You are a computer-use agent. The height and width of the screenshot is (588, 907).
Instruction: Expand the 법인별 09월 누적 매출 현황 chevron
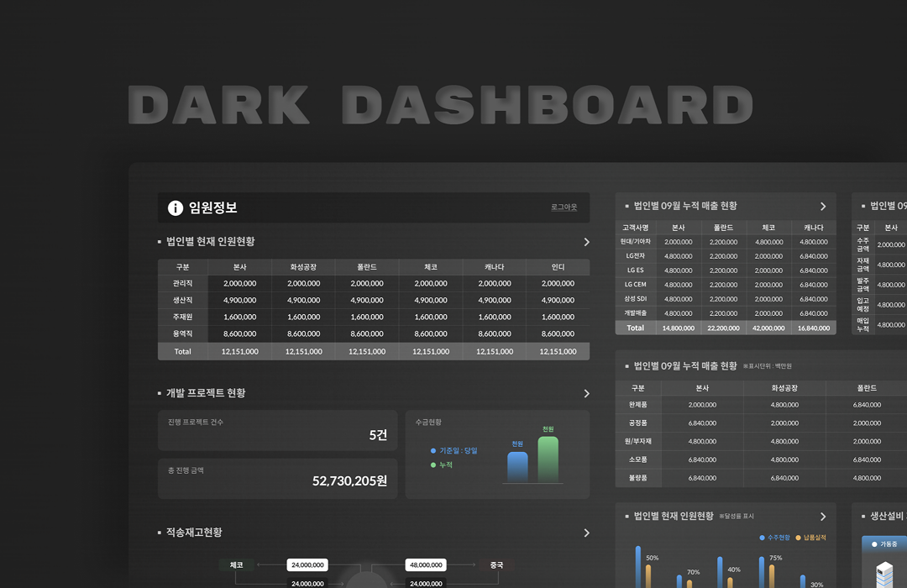point(823,207)
